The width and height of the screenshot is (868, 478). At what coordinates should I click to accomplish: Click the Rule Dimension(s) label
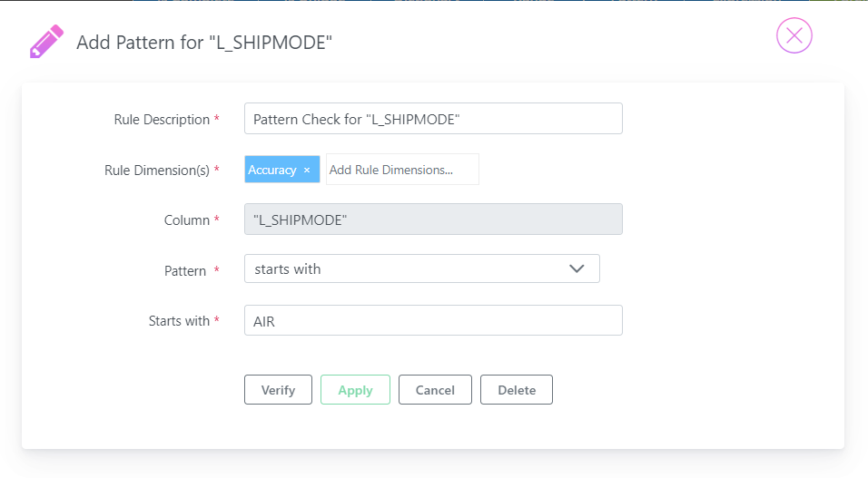click(x=157, y=171)
